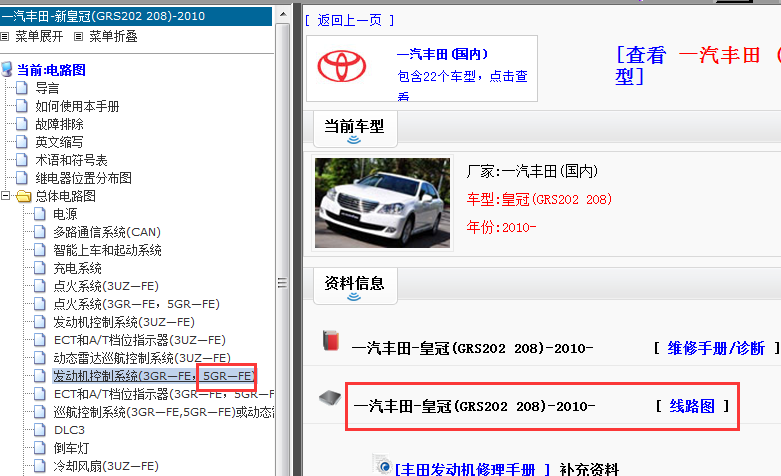Image resolution: width=781 pixels, height=476 pixels.
Task: Click the sidebar vertical scrollbar thumb grip
Action: click(282, 283)
